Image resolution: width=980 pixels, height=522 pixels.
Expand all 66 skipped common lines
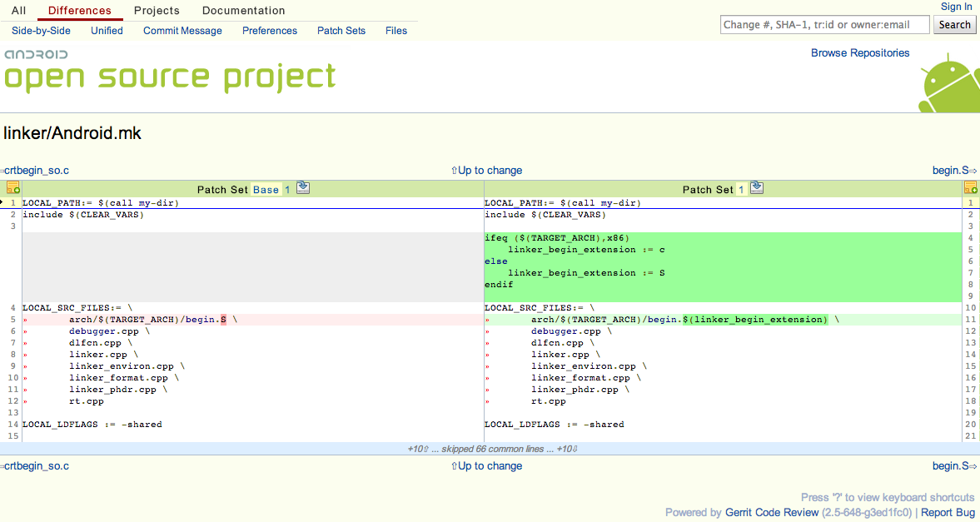(493, 449)
